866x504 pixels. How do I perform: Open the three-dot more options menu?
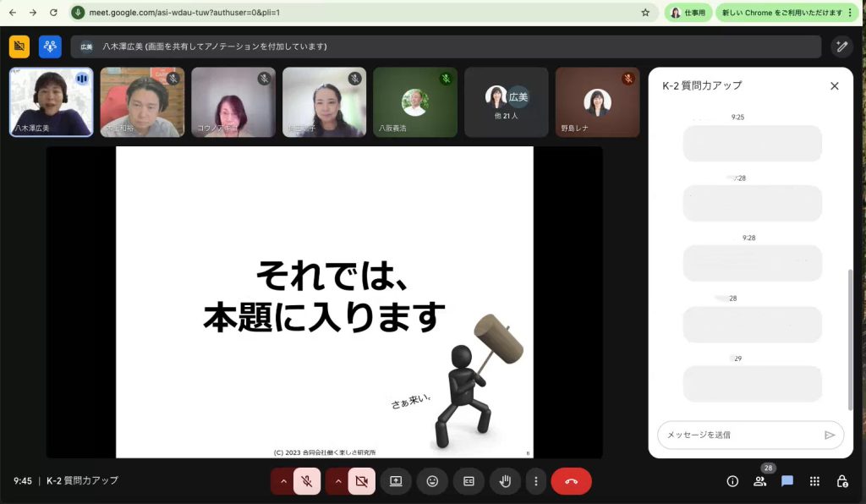(534, 481)
